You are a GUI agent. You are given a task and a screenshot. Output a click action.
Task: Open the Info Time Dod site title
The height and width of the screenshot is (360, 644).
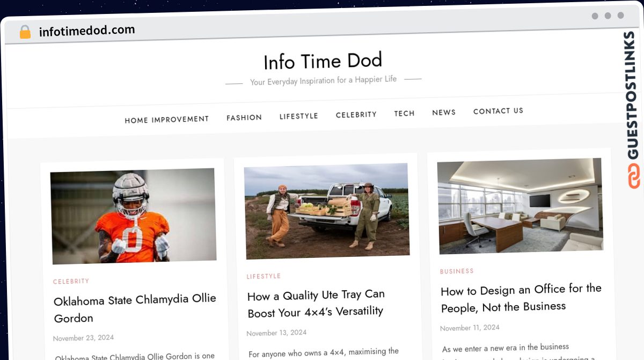click(323, 61)
